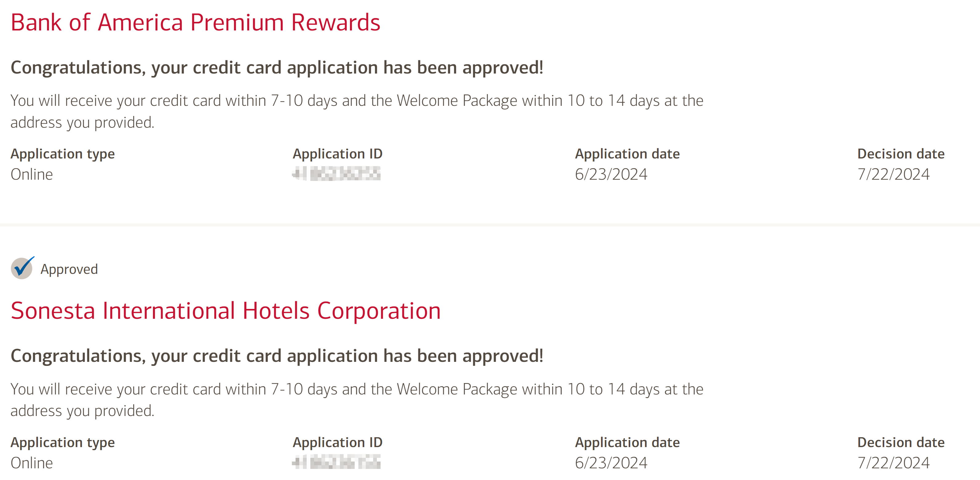Select the Premium Rewards decision date 7/22/2024
The image size is (980, 480).
click(893, 174)
